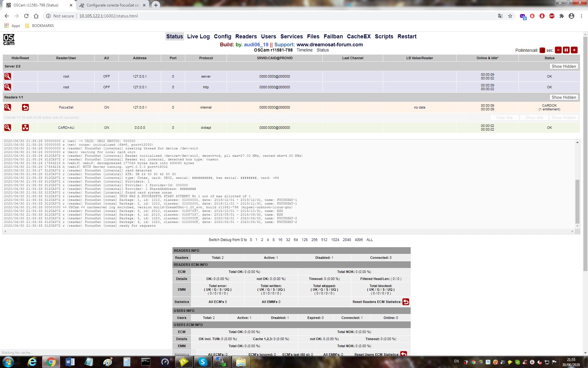The height and width of the screenshot is (368, 588).
Task: Open the Readers menu
Action: [246, 36]
